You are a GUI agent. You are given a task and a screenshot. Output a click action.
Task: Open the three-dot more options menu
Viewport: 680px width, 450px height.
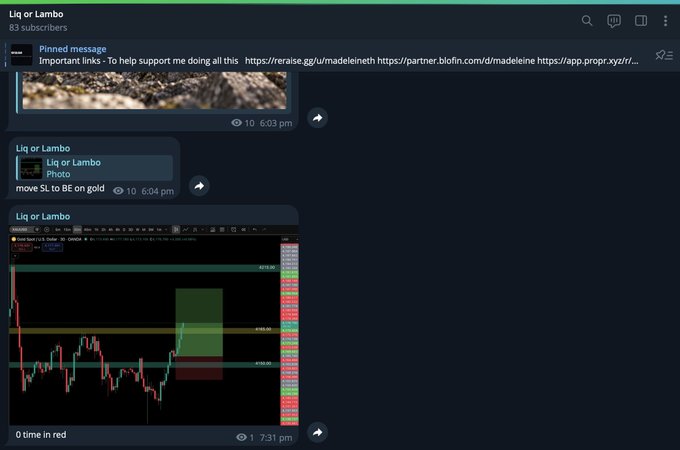tap(665, 21)
